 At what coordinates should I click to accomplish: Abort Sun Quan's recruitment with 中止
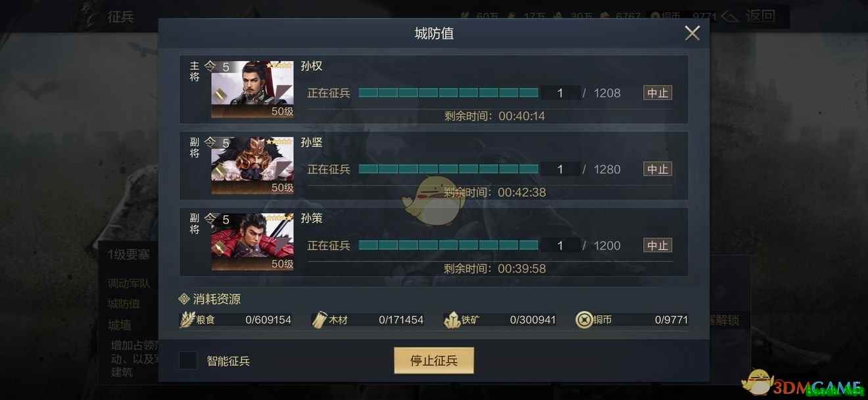tap(658, 93)
